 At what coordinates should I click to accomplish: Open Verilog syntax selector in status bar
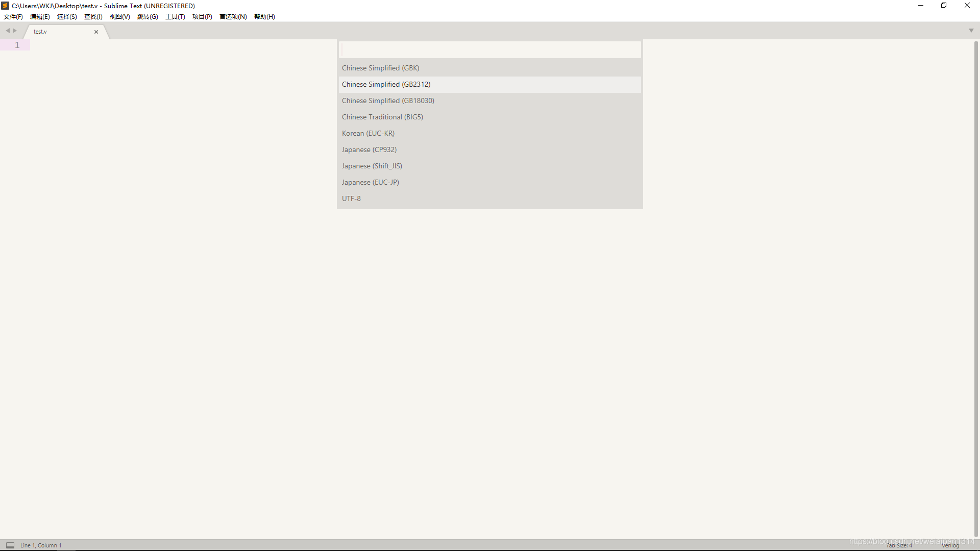pos(950,545)
